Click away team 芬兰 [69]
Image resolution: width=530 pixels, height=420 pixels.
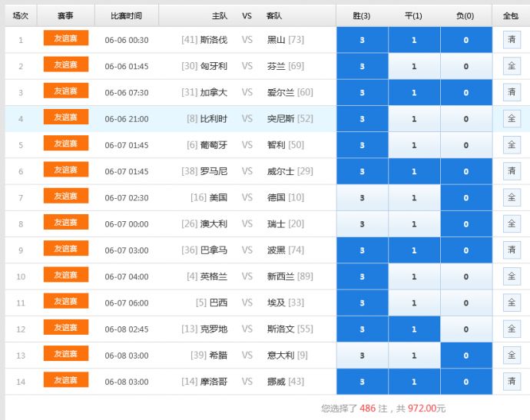coord(286,66)
